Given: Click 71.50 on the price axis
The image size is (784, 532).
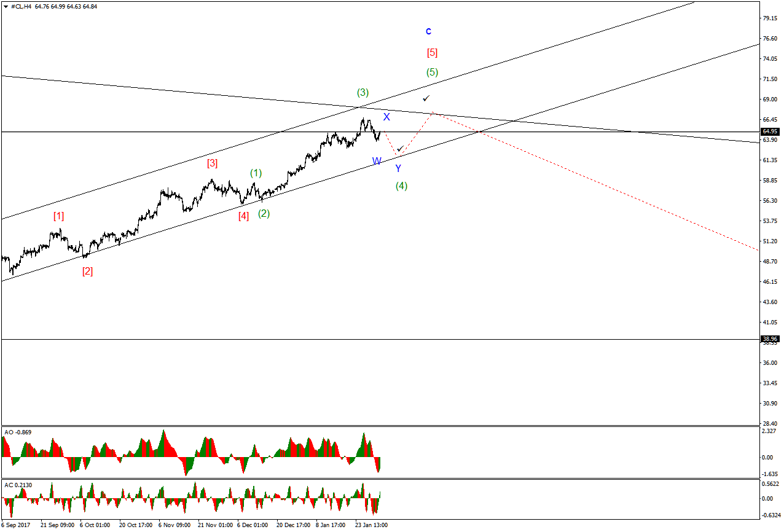Looking at the screenshot, I should (770, 79).
